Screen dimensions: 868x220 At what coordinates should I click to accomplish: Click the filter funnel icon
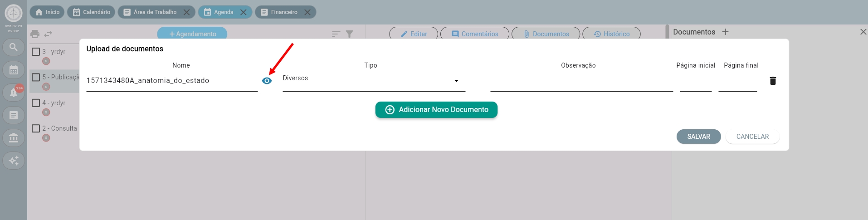point(349,34)
